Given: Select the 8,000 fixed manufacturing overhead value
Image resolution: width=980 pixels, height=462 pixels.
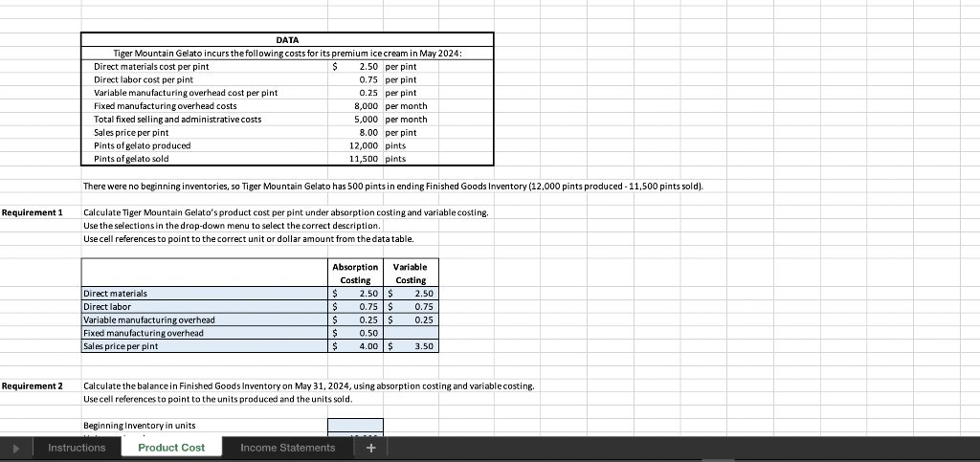Looking at the screenshot, I should [356, 106].
